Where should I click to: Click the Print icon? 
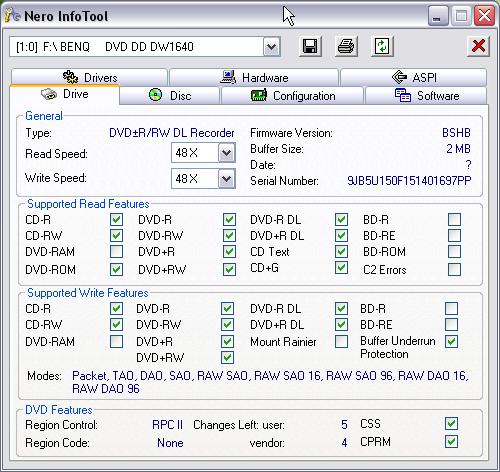pos(346,46)
